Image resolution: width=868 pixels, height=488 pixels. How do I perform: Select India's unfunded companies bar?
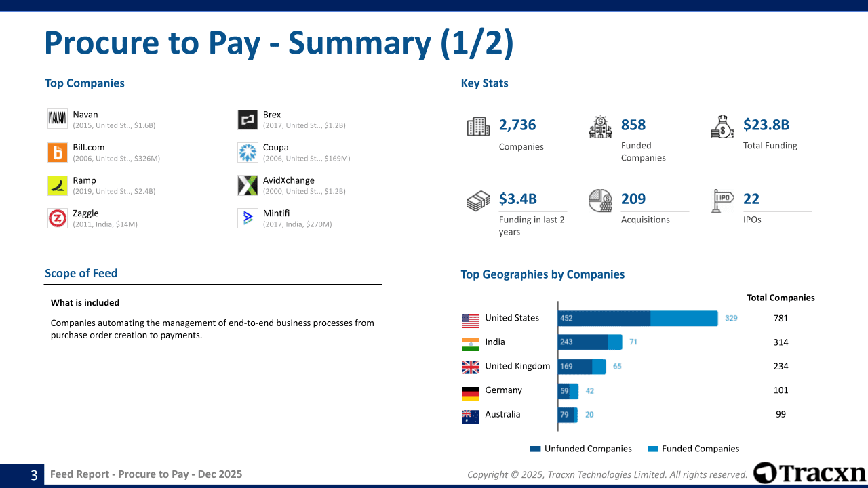(x=583, y=342)
